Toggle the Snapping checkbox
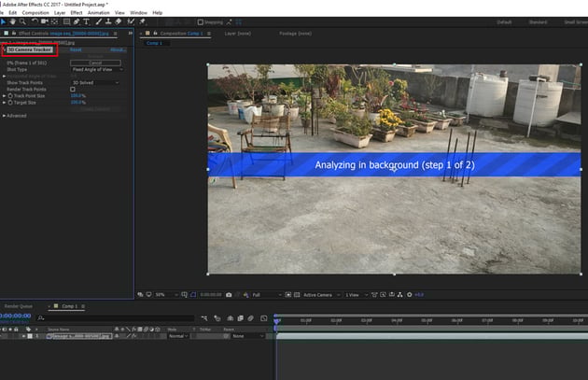Viewport: 588px width, 380px height. coord(201,22)
